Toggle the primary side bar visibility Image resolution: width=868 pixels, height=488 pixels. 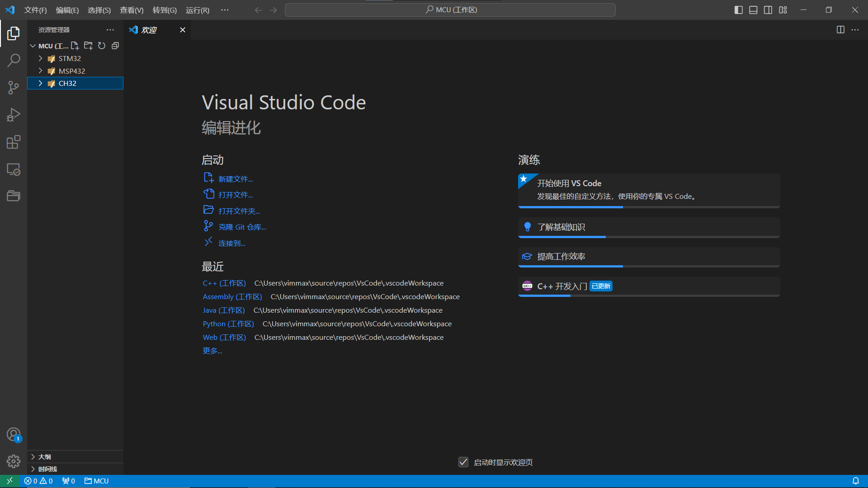tap(739, 10)
